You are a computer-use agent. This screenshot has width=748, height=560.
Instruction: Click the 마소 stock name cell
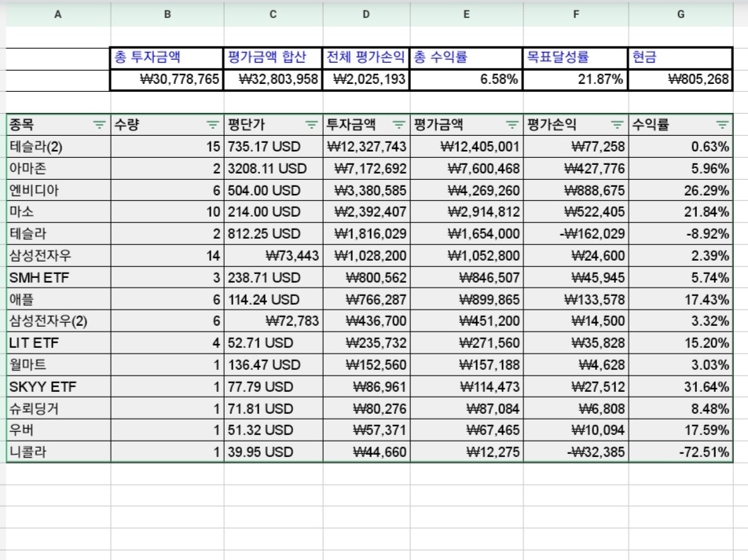(x=59, y=212)
